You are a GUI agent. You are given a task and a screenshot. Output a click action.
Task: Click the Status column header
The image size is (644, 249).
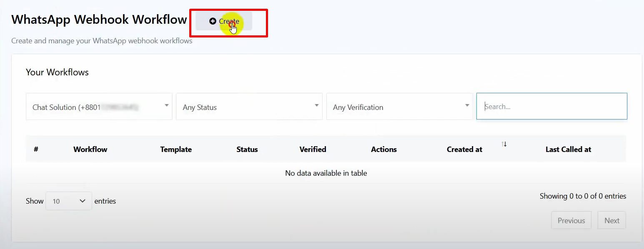click(x=247, y=149)
